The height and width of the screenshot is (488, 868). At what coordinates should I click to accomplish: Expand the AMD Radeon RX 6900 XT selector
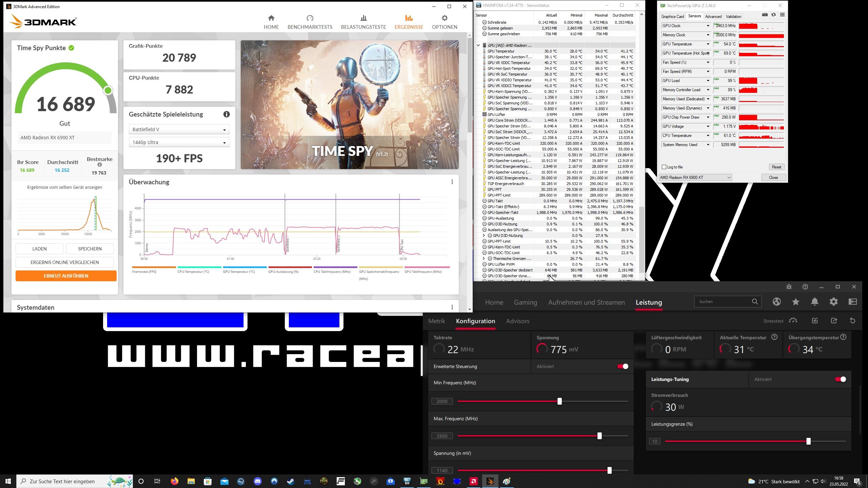695,178
